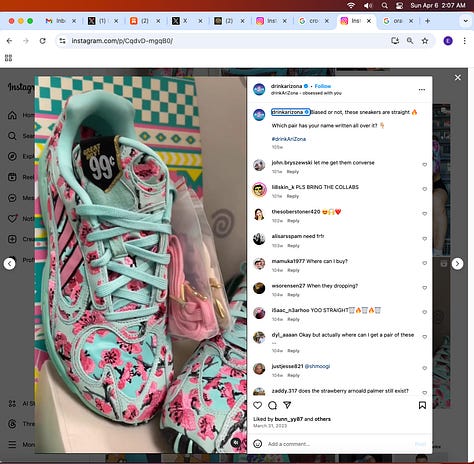The width and height of the screenshot is (474, 464).
Task: Open drinkarizona avatar in post header
Action: (259, 90)
